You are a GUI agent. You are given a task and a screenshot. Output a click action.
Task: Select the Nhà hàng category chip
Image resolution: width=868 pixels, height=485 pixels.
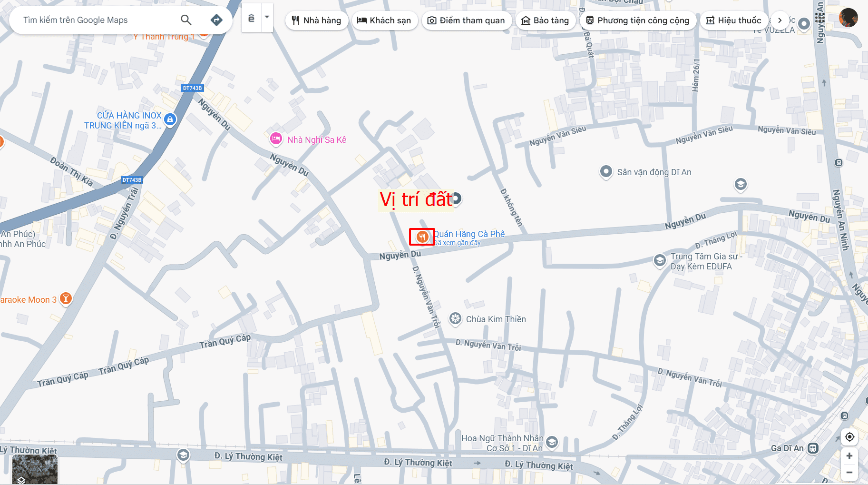pyautogui.click(x=317, y=20)
